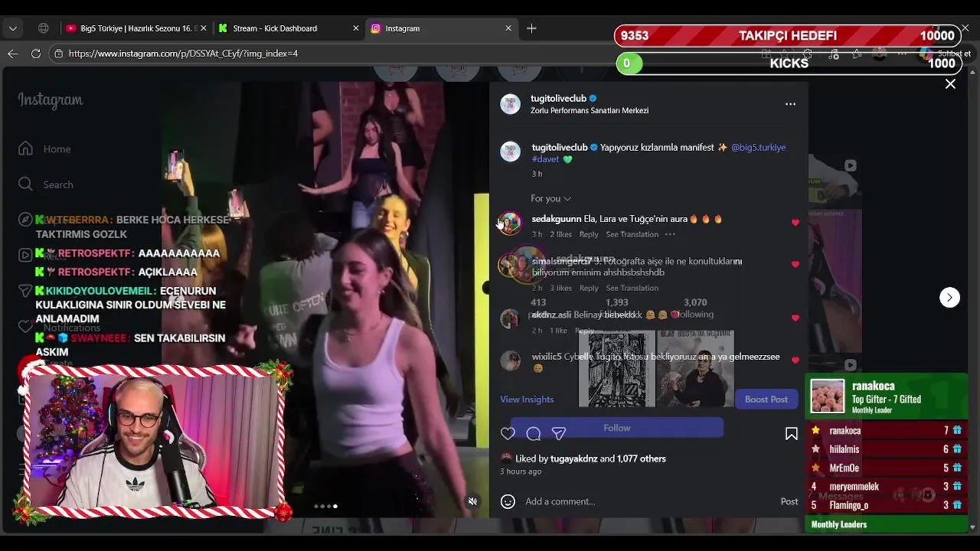Close the Stream - Kick Dashboard tab

point(356,28)
